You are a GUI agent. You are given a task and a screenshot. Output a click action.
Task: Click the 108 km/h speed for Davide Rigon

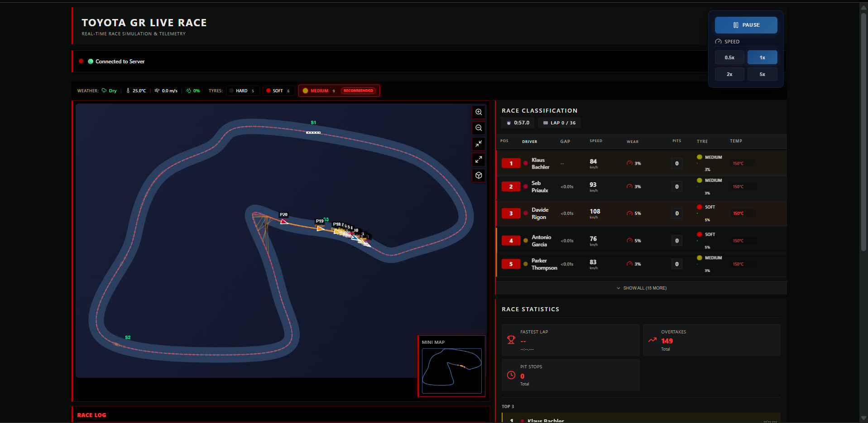pos(595,213)
